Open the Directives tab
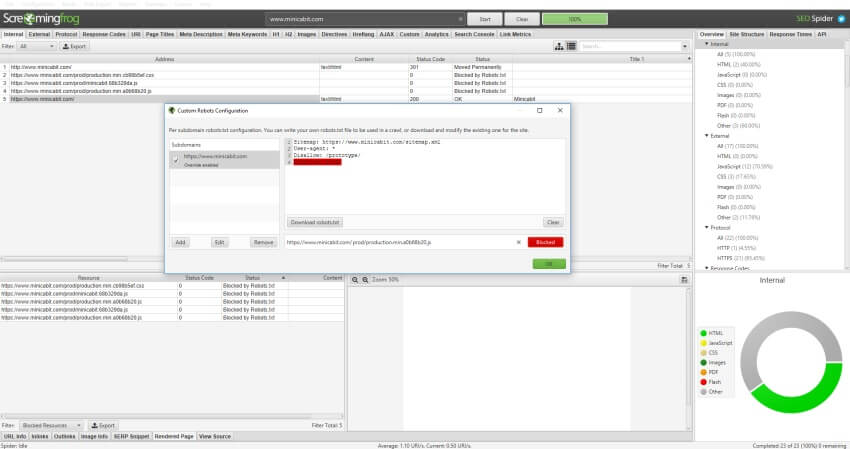The width and height of the screenshot is (850, 449). click(334, 34)
